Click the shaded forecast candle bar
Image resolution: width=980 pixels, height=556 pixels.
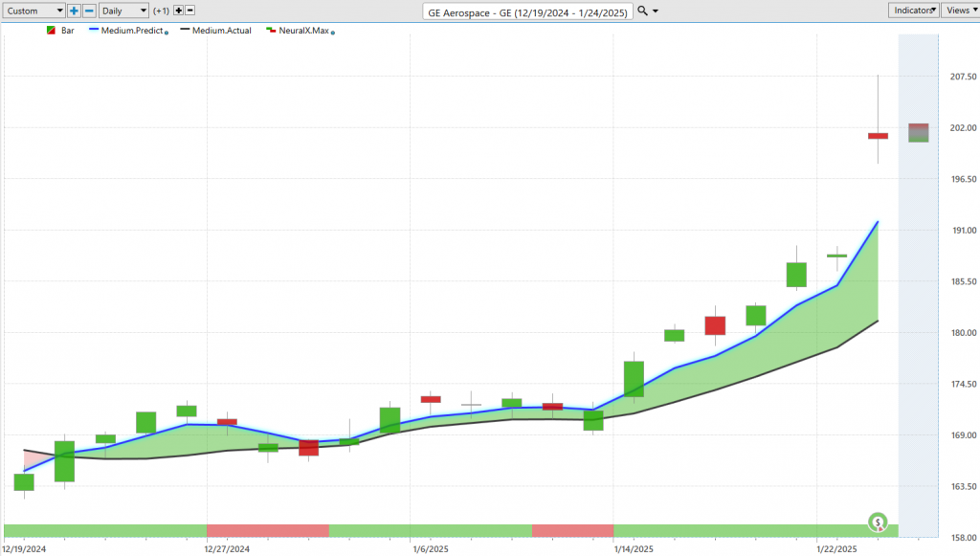click(918, 132)
